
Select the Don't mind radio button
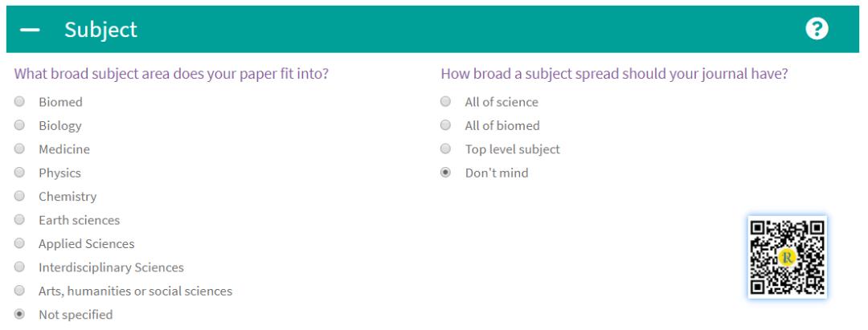(445, 173)
